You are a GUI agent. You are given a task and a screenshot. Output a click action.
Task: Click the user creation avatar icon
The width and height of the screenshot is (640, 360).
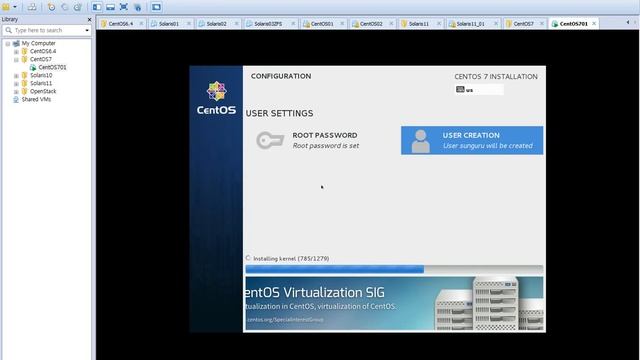pos(420,141)
